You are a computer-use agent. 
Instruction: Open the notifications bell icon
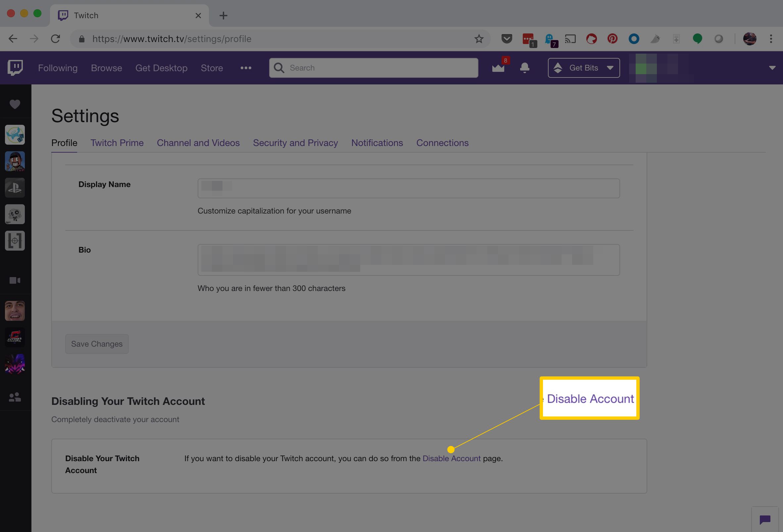coord(525,68)
